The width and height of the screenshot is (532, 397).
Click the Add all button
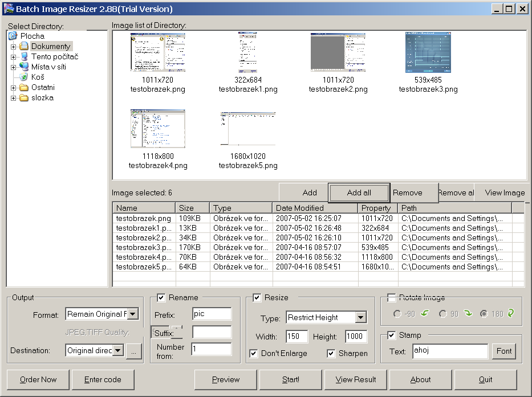click(359, 193)
